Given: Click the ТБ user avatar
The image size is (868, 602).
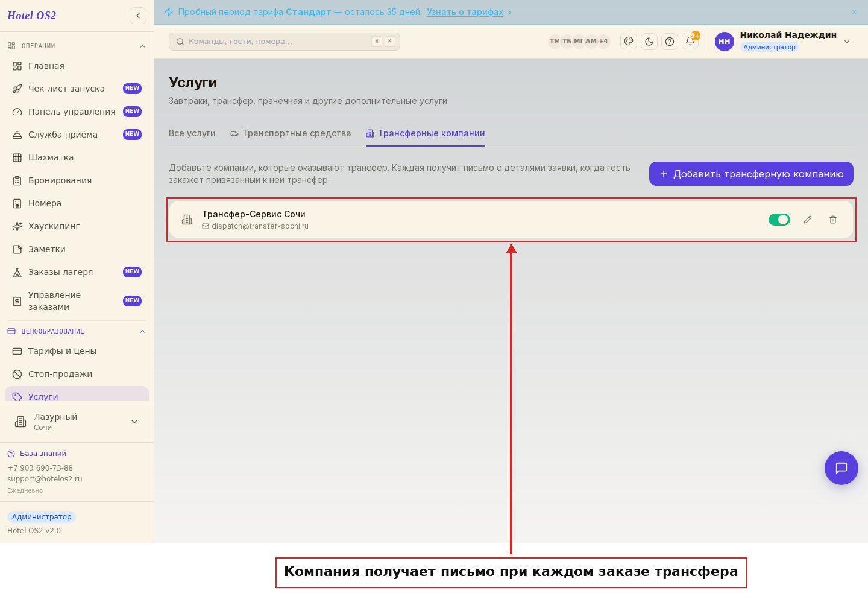Looking at the screenshot, I should tap(567, 42).
